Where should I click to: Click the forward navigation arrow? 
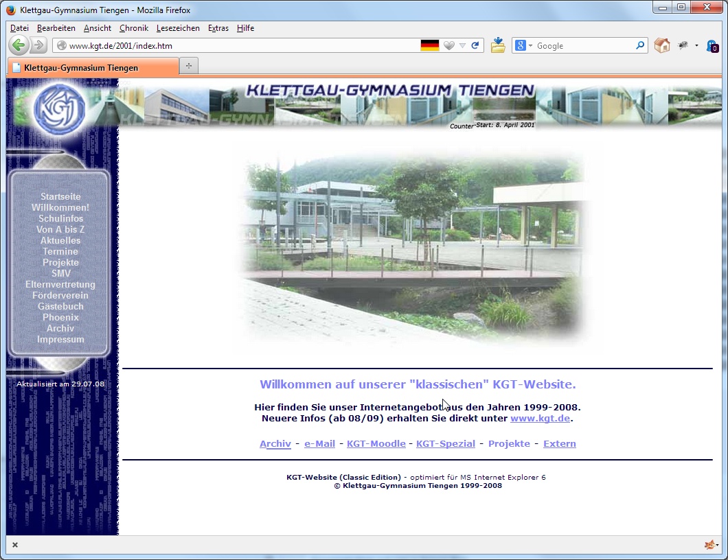(x=38, y=45)
